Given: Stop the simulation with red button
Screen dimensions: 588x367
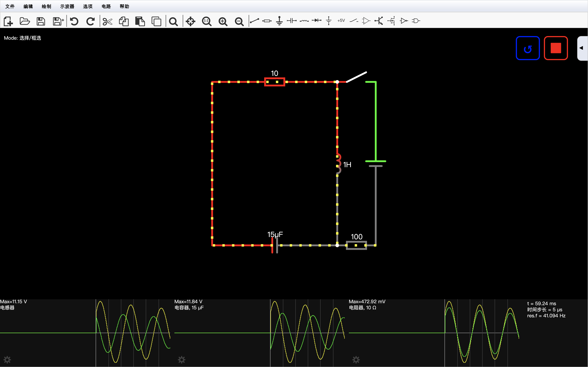Looking at the screenshot, I should coord(556,48).
